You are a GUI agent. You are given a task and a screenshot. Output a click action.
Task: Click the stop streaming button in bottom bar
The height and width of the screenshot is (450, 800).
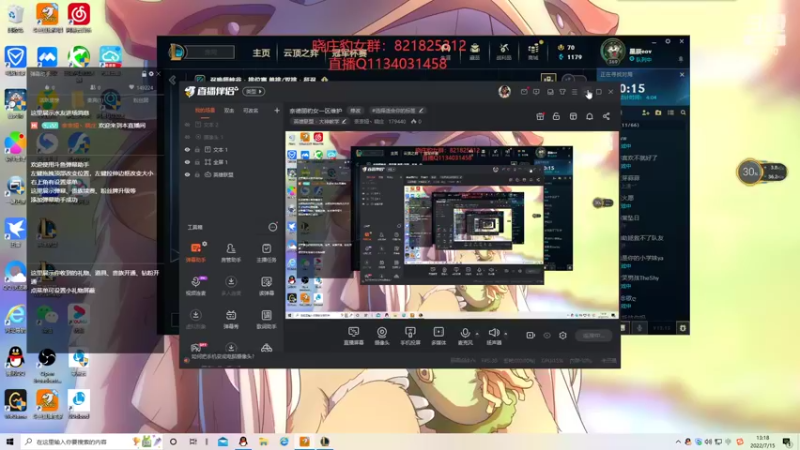tap(593, 335)
